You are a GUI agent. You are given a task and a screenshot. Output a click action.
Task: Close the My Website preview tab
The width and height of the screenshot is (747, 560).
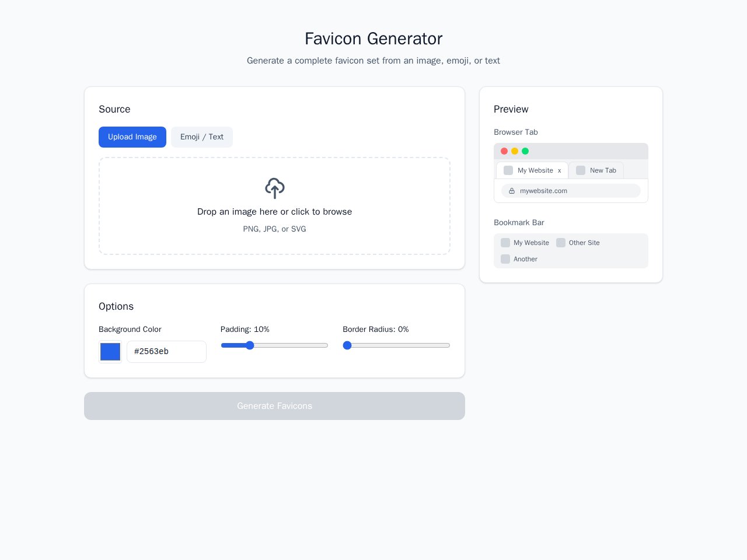(559, 171)
